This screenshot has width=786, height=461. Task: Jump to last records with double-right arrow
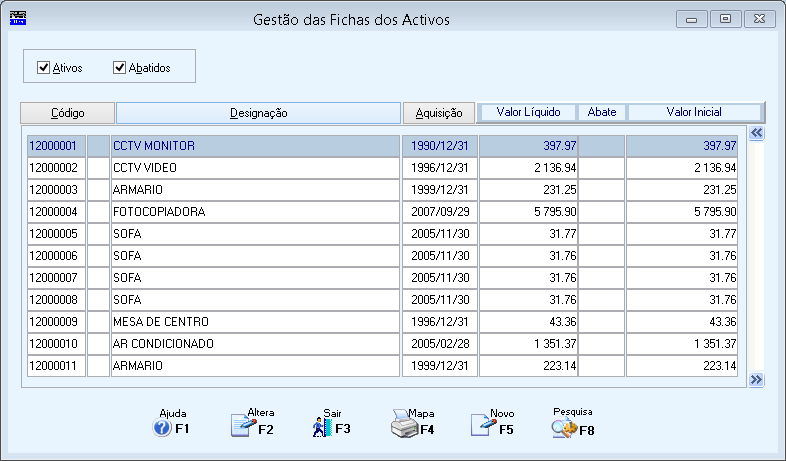click(756, 380)
